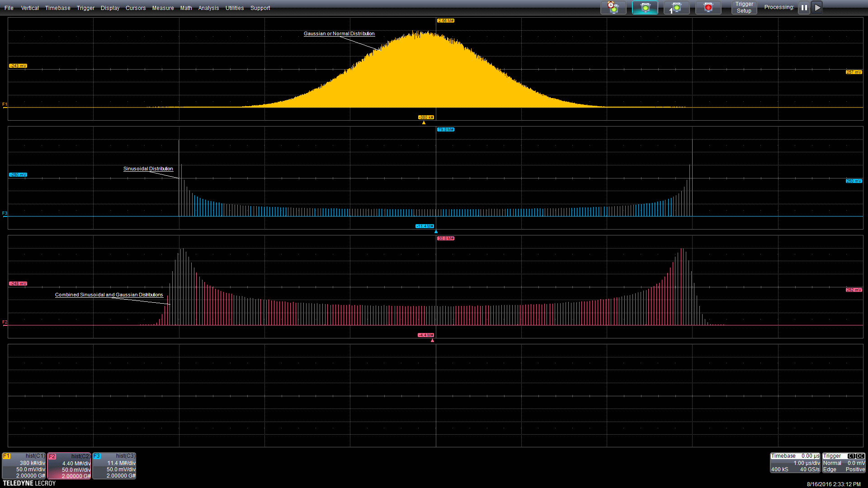This screenshot has height=488, width=868.
Task: Open the F3 hist(C3) descriptor box
Action: (114, 466)
